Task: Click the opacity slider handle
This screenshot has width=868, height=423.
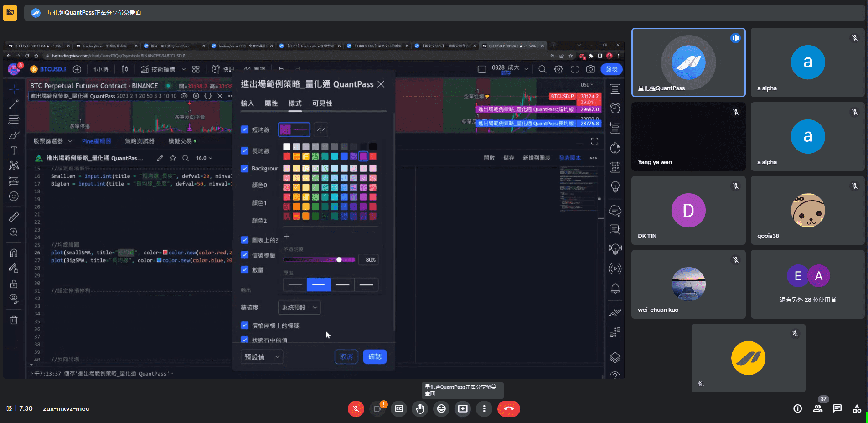Action: click(339, 259)
